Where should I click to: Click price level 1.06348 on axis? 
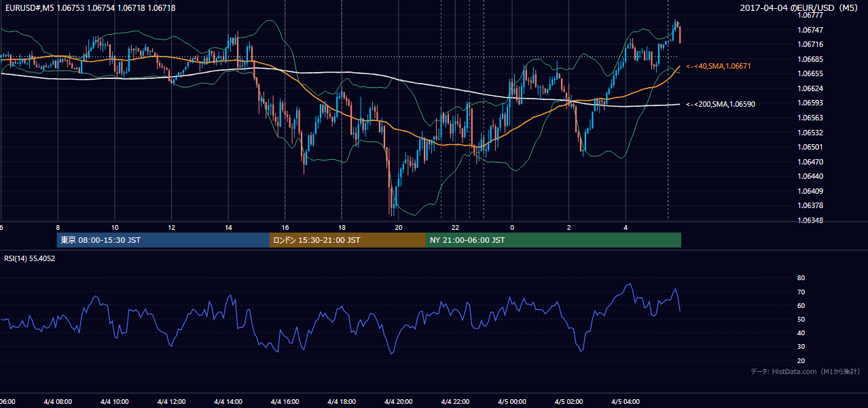(811, 220)
